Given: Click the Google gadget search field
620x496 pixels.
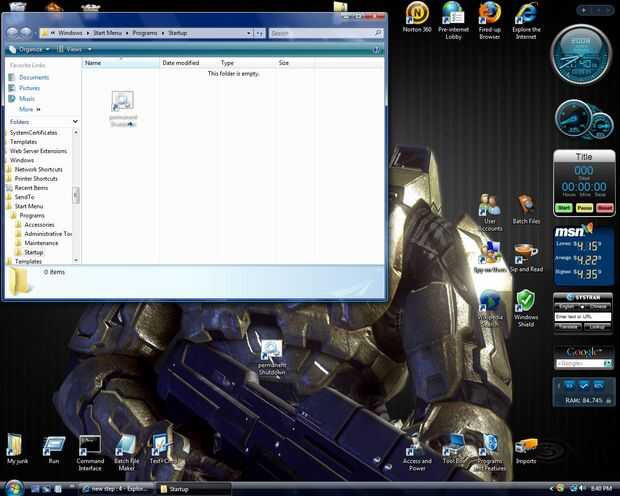Looking at the screenshot, I should [579, 363].
